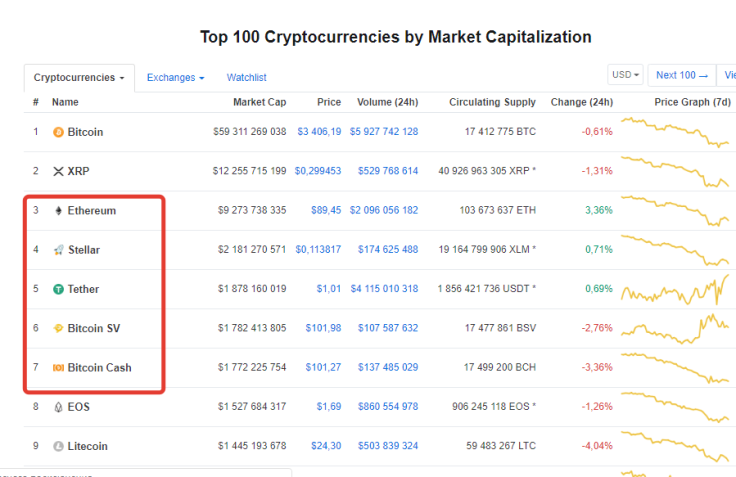The height and width of the screenshot is (477, 736).
Task: Open the Bitcoin Cash name link
Action: coord(100,368)
